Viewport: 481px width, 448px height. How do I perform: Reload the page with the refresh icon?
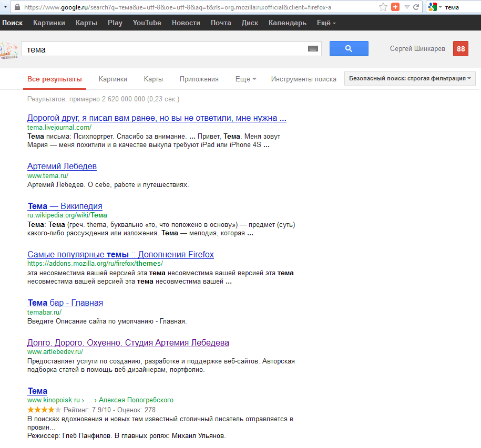[416, 7]
